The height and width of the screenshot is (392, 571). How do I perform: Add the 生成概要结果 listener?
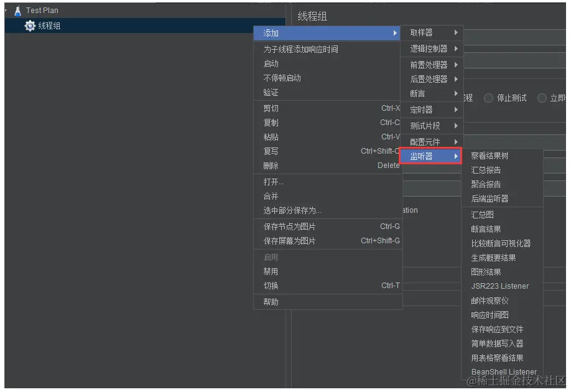(x=503, y=258)
